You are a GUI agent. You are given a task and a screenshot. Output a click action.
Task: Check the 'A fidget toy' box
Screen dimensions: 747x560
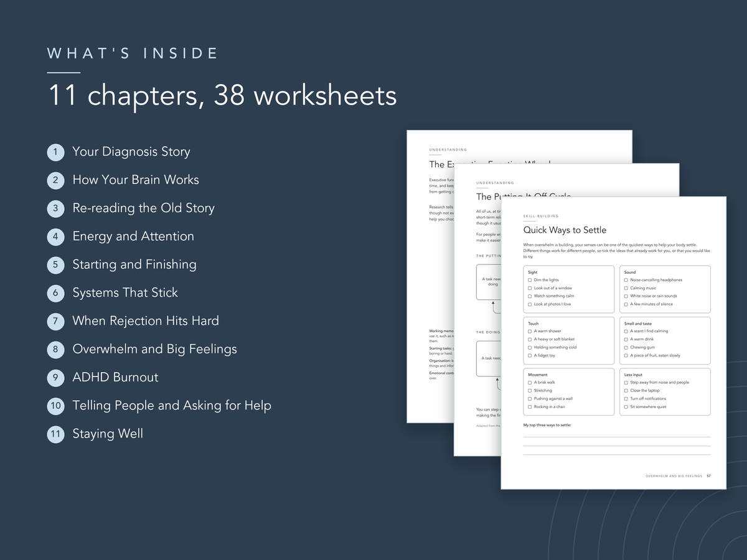pos(530,355)
